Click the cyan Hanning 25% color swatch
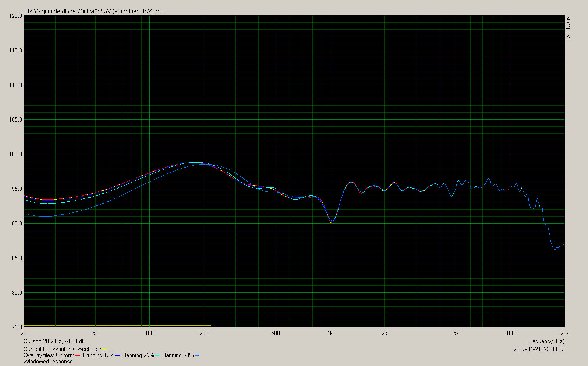This screenshot has height=366, width=588. point(157,356)
